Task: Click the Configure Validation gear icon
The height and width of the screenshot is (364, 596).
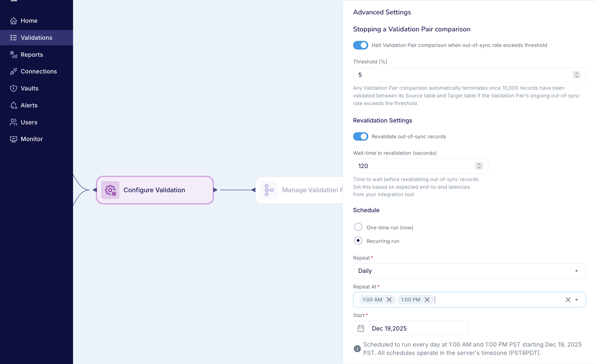Action: point(110,190)
